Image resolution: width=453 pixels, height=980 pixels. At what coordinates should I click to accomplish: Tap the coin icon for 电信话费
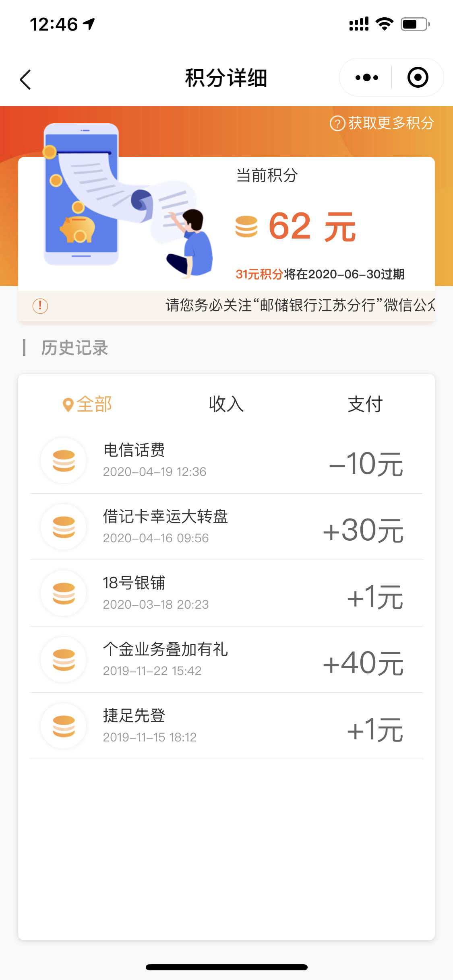pyautogui.click(x=64, y=460)
